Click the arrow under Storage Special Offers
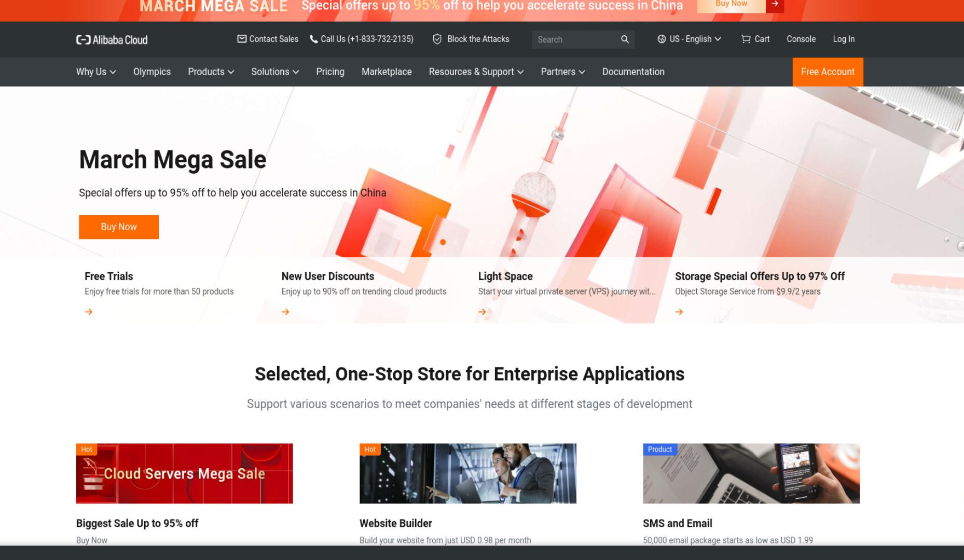 679,312
